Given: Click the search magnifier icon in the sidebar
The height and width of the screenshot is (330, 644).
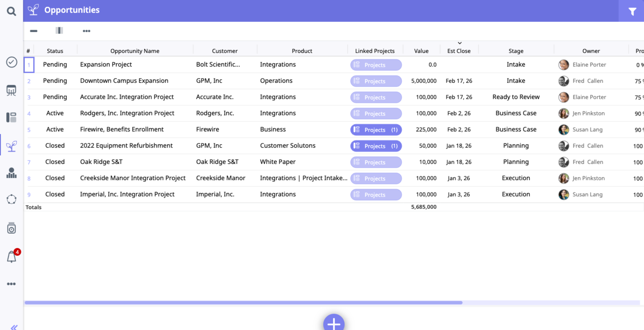Looking at the screenshot, I should pos(11,11).
